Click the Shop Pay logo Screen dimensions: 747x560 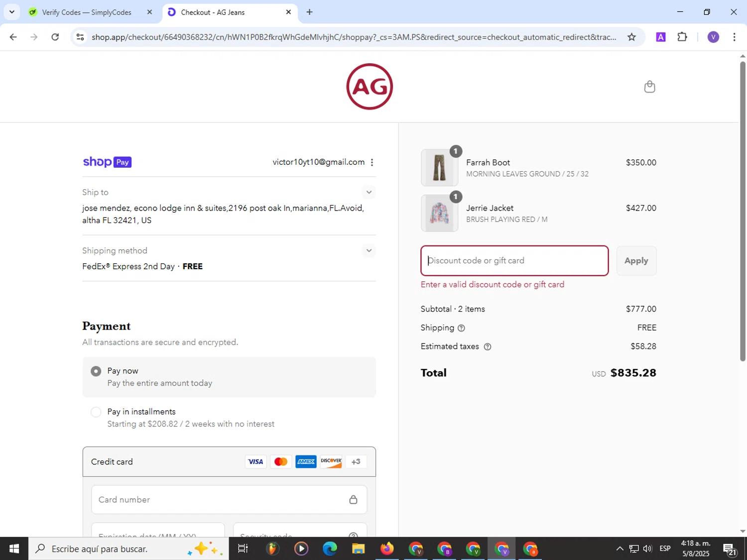click(107, 162)
